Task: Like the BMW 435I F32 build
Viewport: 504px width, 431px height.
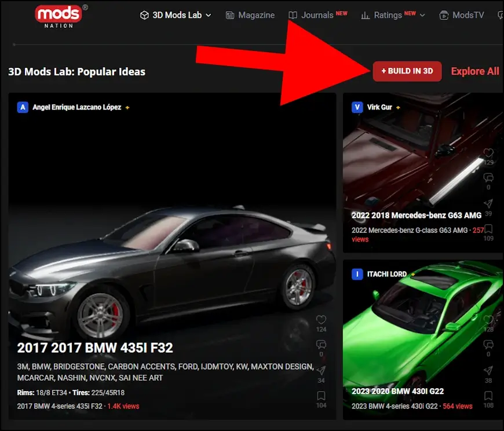Action: click(321, 319)
